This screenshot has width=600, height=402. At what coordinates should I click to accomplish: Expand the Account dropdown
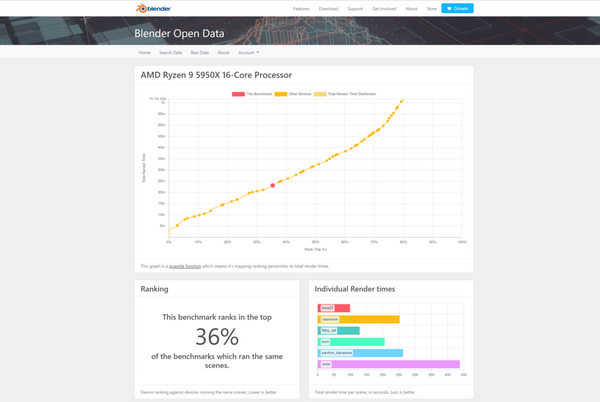click(x=248, y=52)
